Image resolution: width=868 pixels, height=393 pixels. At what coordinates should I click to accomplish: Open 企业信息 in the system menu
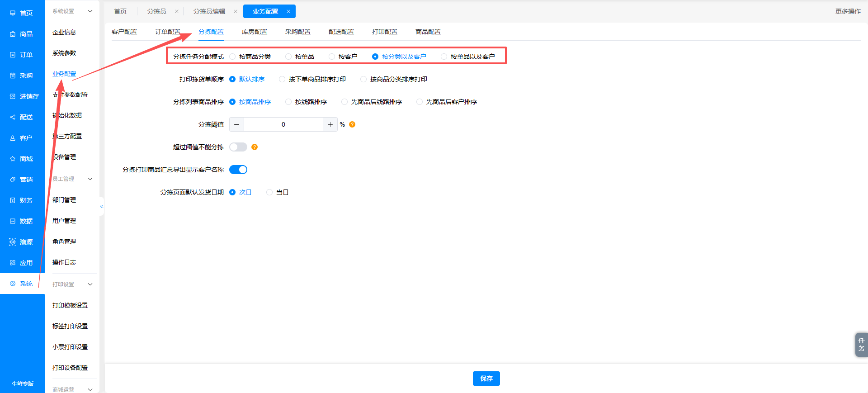64,32
